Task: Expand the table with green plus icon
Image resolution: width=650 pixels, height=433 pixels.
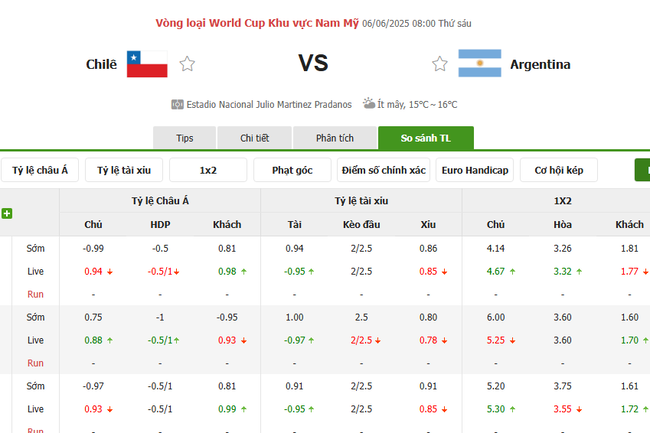Action: tap(7, 213)
